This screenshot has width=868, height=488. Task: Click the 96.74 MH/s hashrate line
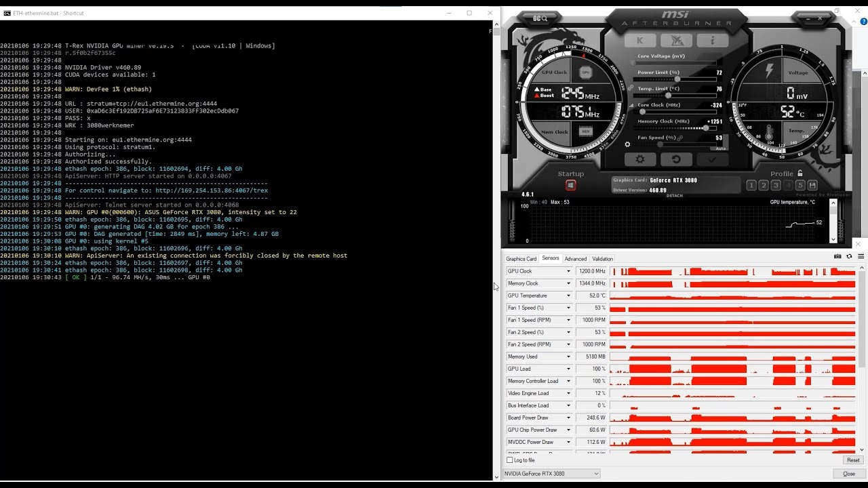pos(105,277)
